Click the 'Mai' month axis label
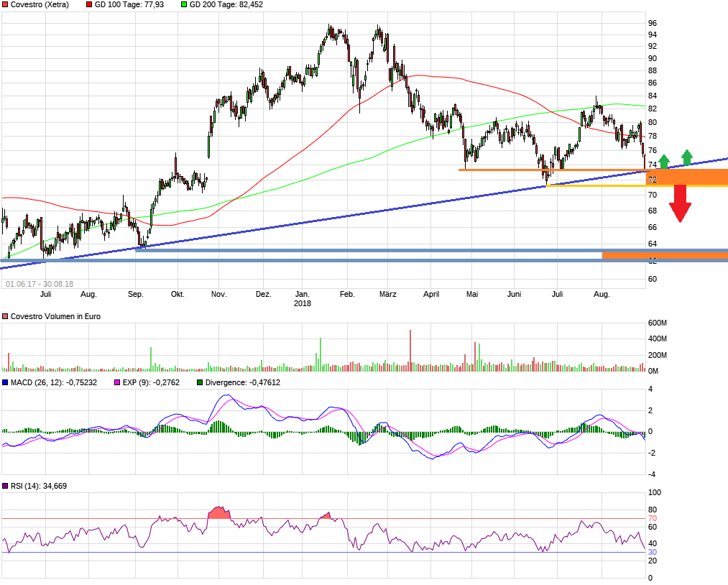 (472, 295)
